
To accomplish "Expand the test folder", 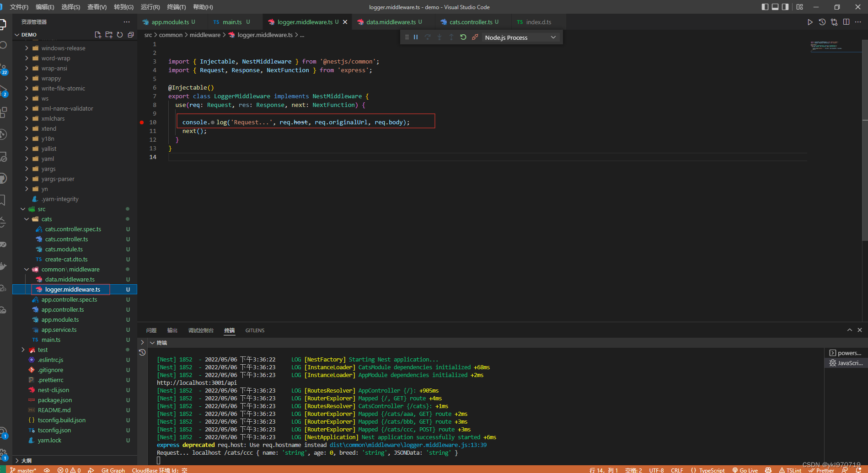I will (23, 350).
